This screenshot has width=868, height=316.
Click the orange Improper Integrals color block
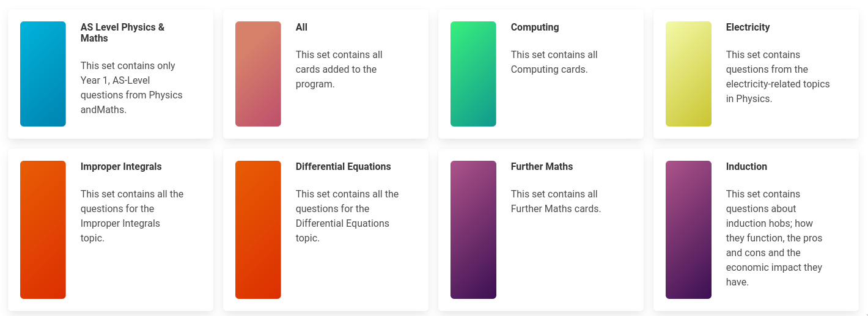(43, 230)
